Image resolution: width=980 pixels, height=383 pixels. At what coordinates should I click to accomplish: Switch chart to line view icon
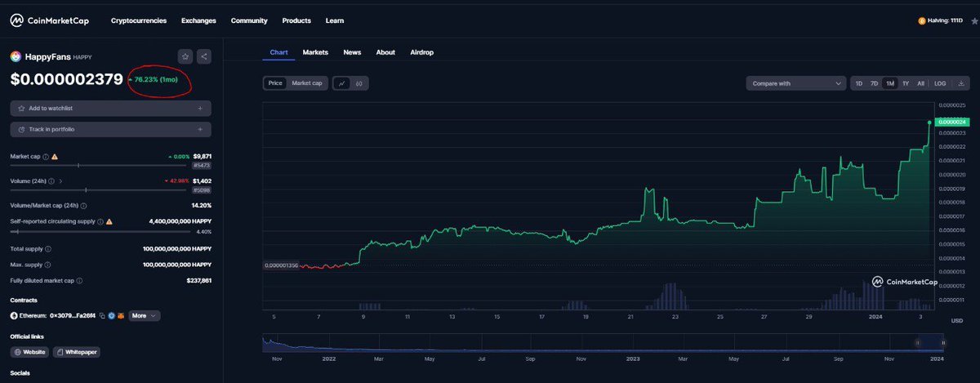point(341,83)
